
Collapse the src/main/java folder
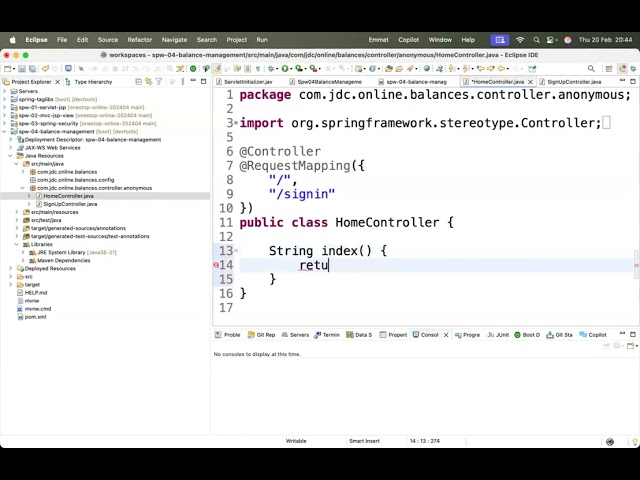click(x=17, y=164)
